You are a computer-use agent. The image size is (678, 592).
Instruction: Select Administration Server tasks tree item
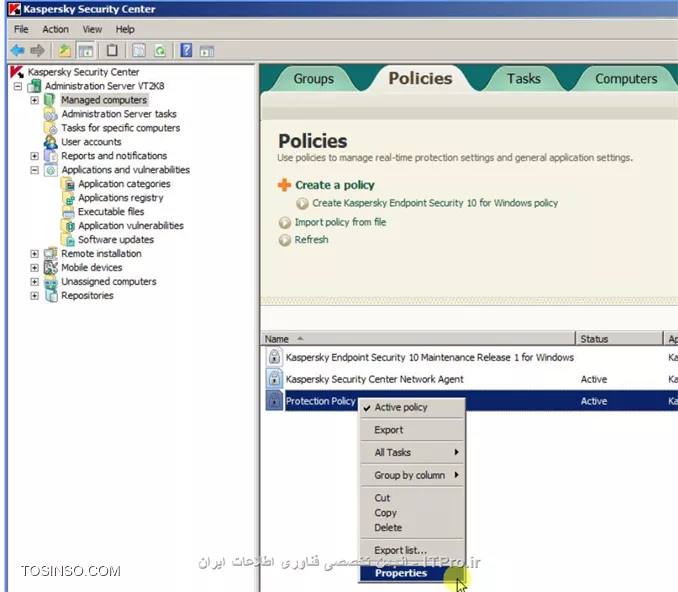[x=119, y=114]
